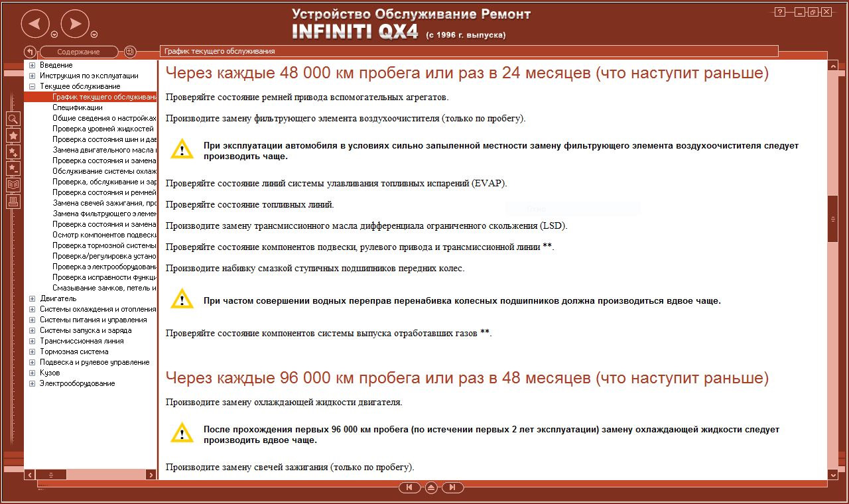Open back history dropdown under left arrow
The height and width of the screenshot is (504, 849).
point(54,34)
